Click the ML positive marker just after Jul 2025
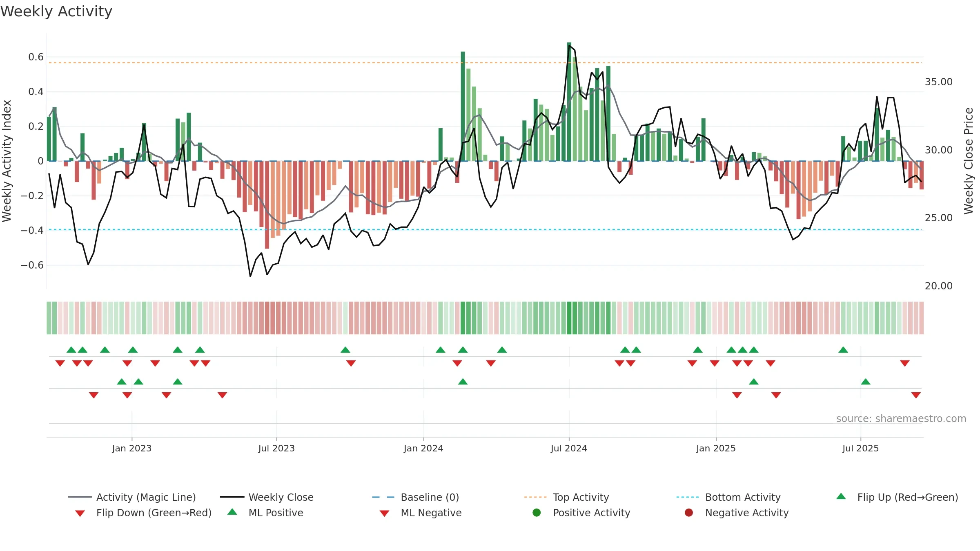Viewport: 980px width, 551px height. pyautogui.click(x=866, y=382)
